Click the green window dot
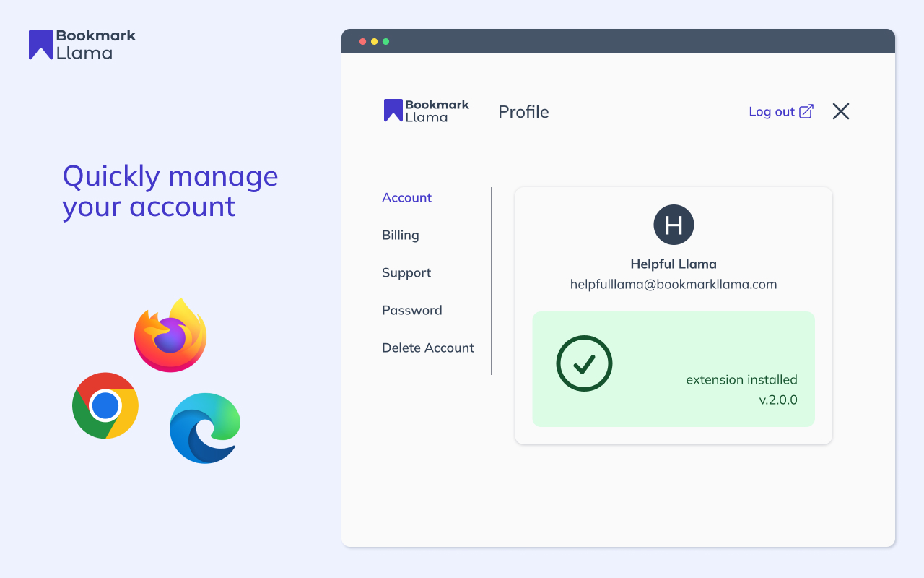 click(385, 41)
